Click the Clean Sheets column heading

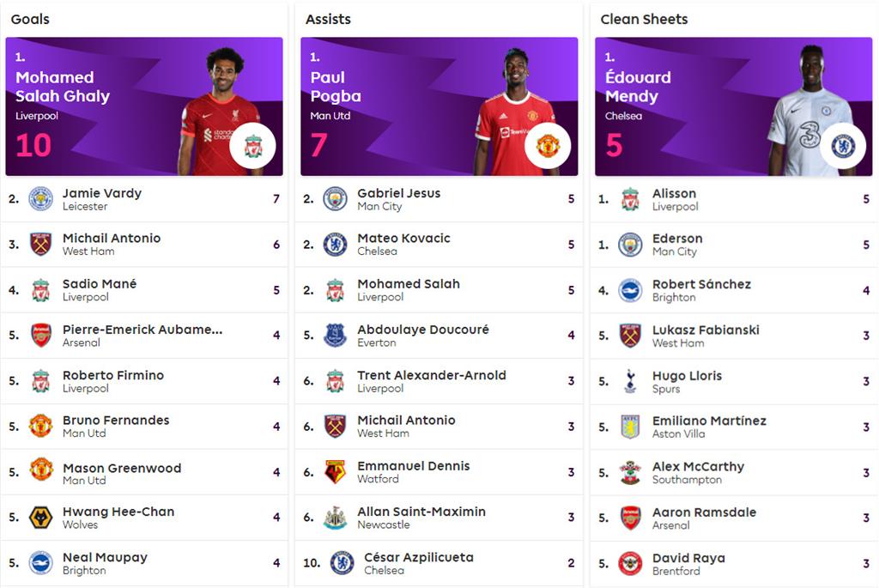[644, 19]
